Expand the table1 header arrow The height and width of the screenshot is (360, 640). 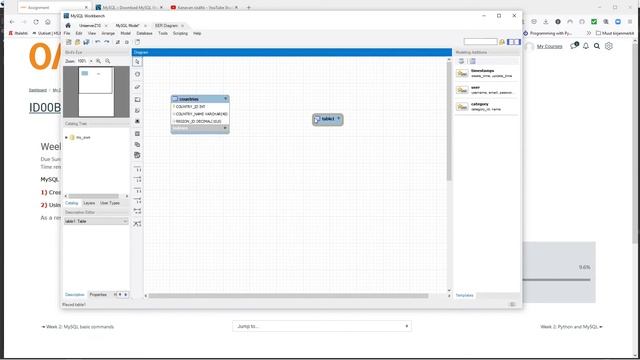[338, 119]
